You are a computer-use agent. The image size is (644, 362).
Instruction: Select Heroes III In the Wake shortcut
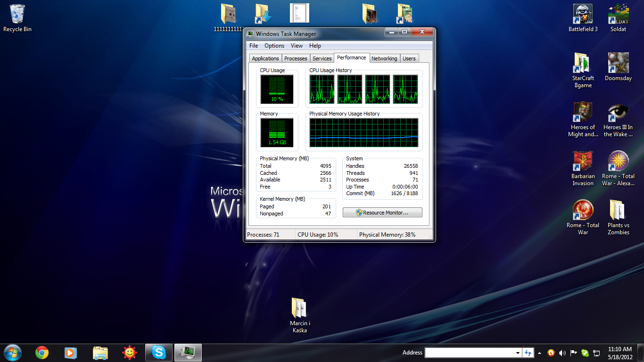tap(618, 120)
